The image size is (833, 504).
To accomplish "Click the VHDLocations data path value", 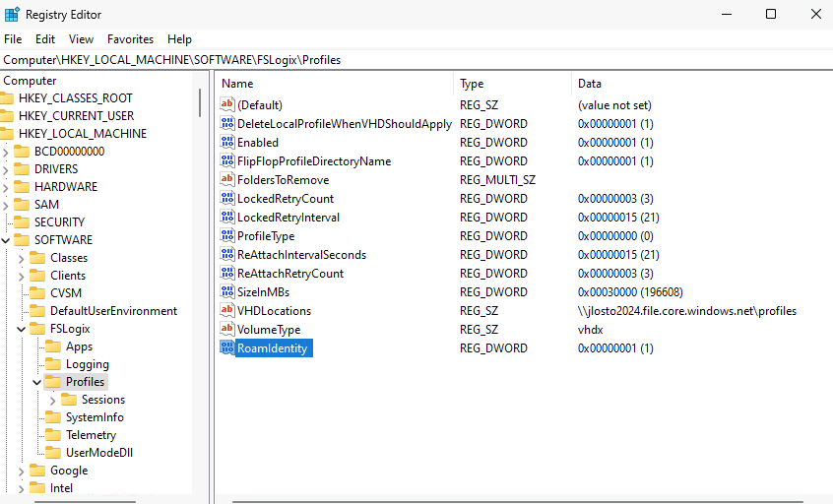I will tap(687, 311).
